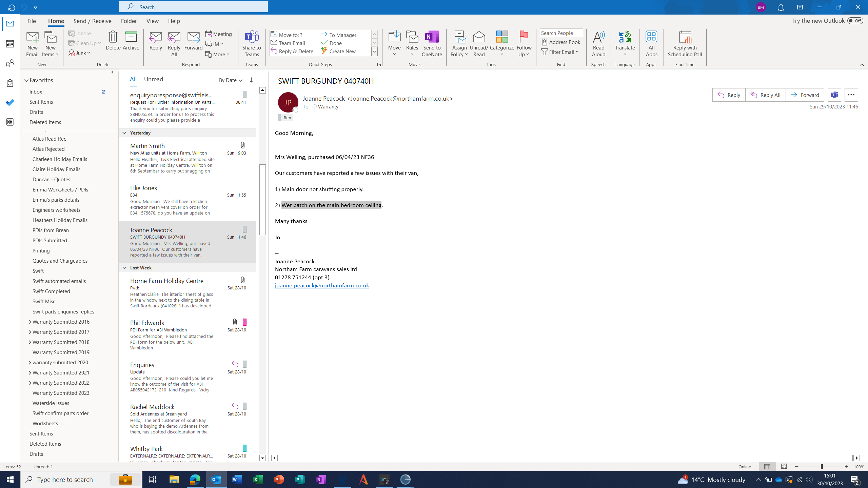
Task: Click the Reply All button in reading pane
Action: (x=765, y=95)
